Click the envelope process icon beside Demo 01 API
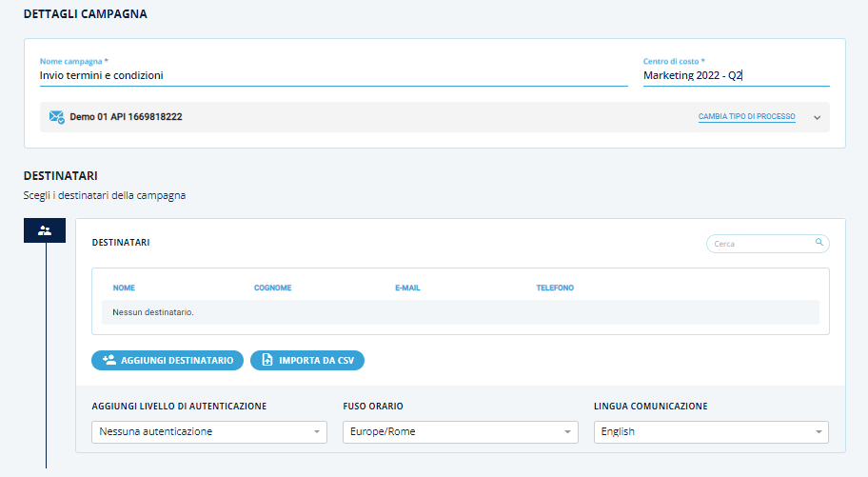 (56, 117)
